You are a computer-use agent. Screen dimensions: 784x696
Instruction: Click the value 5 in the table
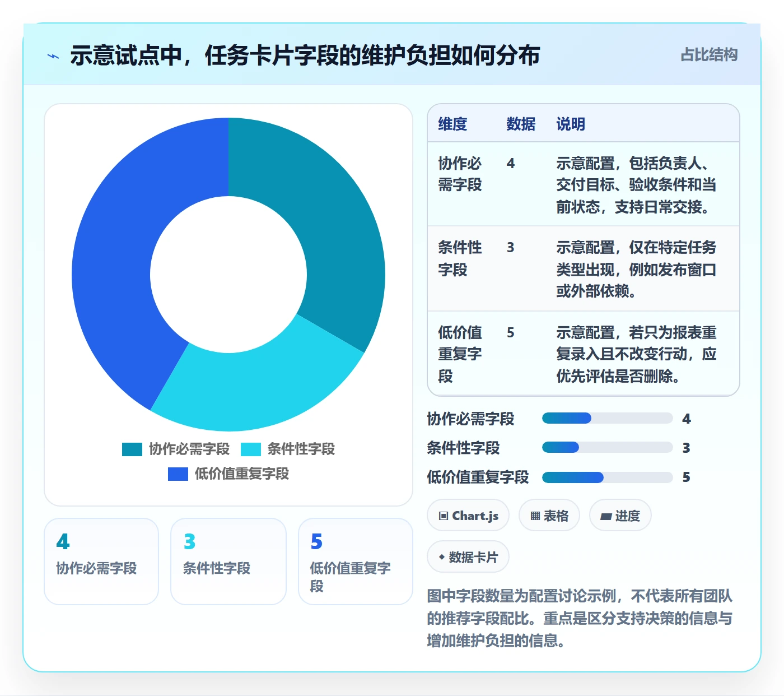[x=510, y=333]
